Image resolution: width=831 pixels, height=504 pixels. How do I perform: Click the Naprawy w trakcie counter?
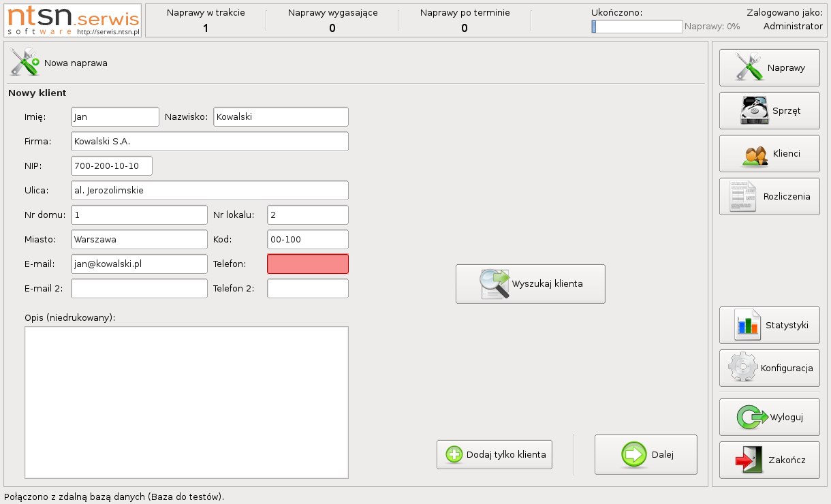(206, 20)
